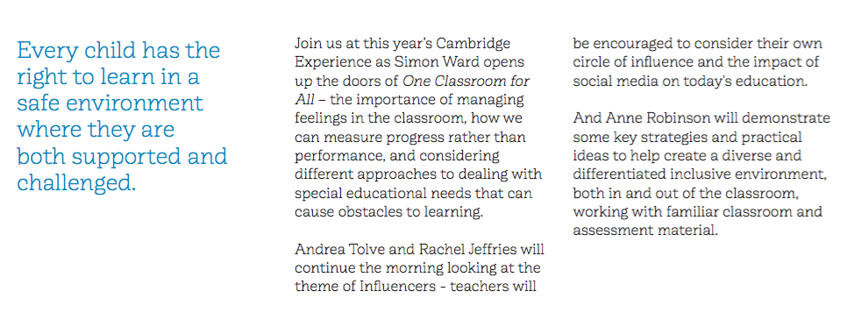Click the blue line 'both supported and'

122,157
